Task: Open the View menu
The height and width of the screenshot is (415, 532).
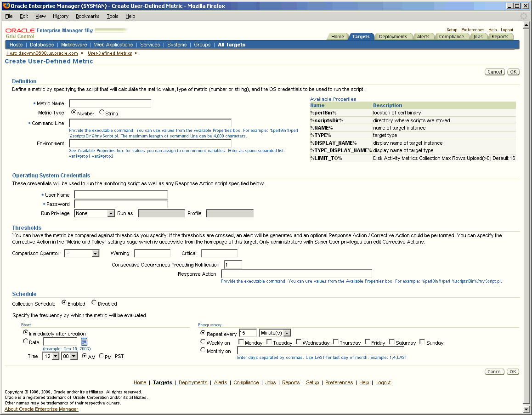Action: (x=40, y=16)
